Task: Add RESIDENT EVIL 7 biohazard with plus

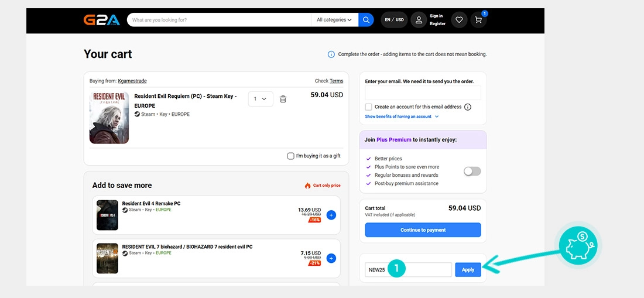Action: [x=331, y=258]
